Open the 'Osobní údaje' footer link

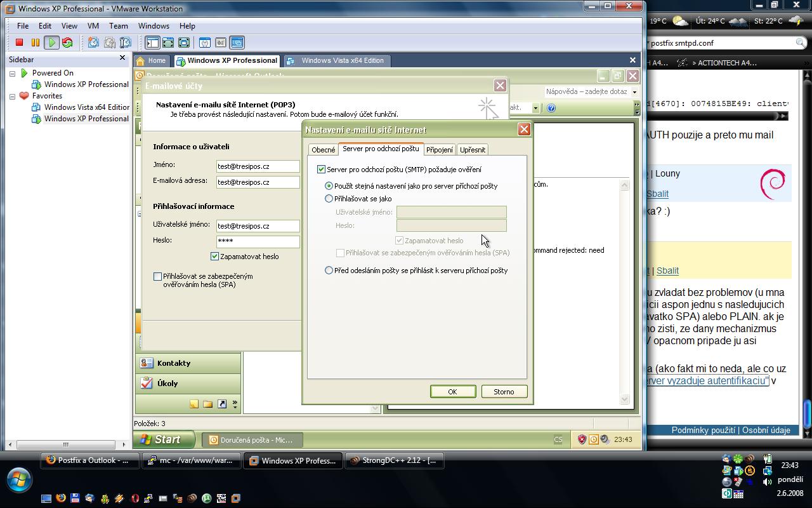766,430
